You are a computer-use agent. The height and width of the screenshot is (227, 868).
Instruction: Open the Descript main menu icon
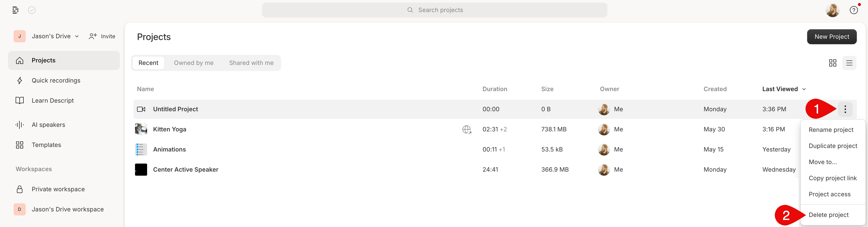pyautogui.click(x=16, y=10)
